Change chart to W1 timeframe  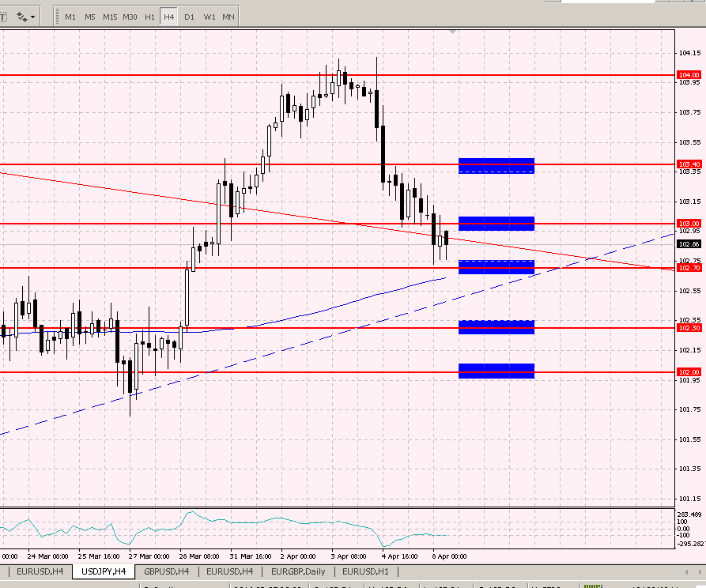210,17
